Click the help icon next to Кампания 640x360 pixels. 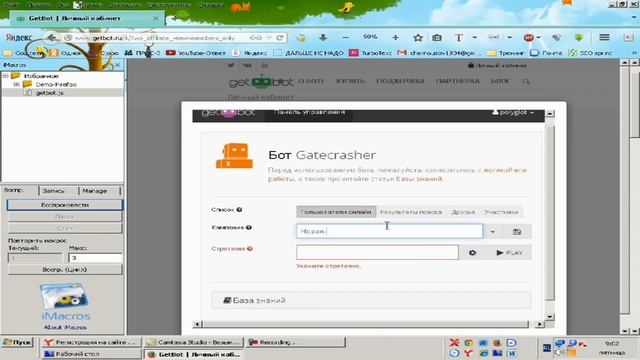pyautogui.click(x=249, y=227)
